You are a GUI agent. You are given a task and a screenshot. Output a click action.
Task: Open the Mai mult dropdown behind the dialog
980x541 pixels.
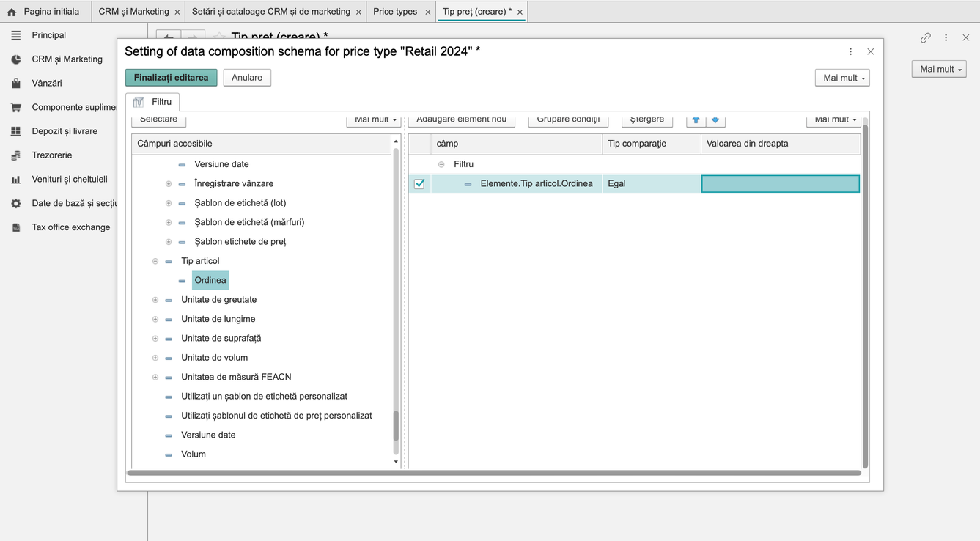[939, 69]
